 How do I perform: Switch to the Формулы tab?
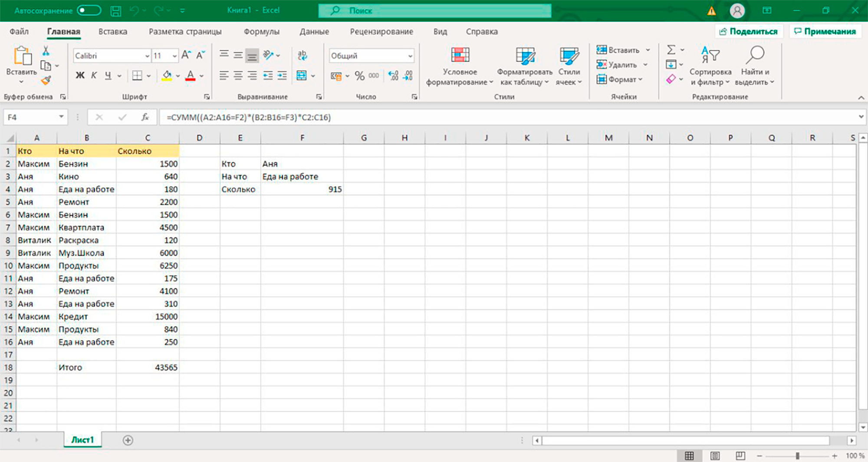coord(262,31)
